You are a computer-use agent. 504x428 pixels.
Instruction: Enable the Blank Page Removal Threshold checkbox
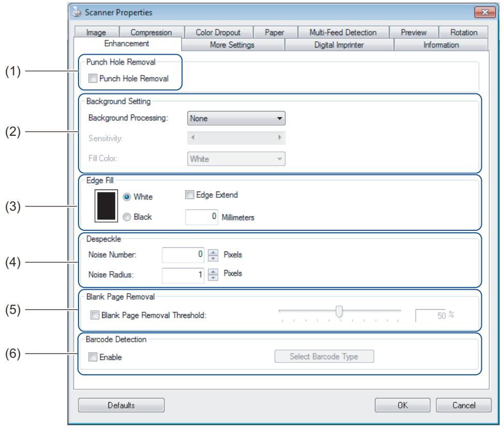(x=95, y=315)
